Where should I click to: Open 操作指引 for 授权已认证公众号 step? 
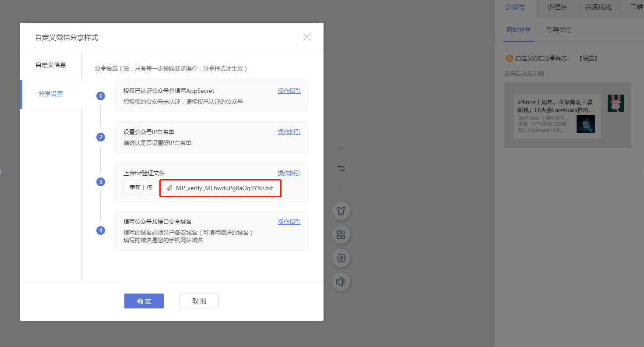289,91
